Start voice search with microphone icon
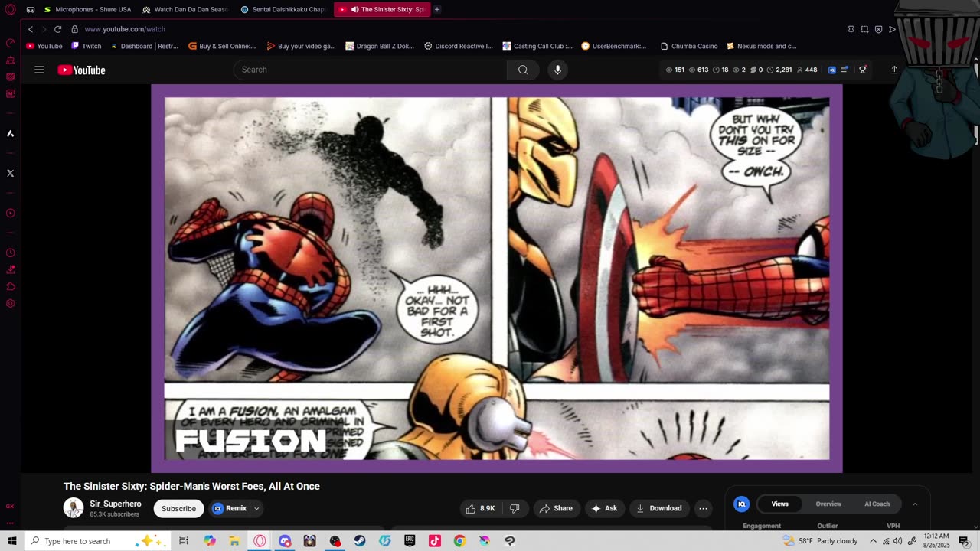 (557, 70)
